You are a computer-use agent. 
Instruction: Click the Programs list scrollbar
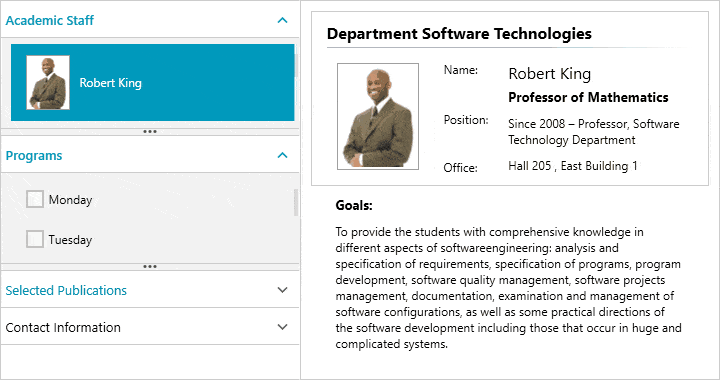point(296,202)
